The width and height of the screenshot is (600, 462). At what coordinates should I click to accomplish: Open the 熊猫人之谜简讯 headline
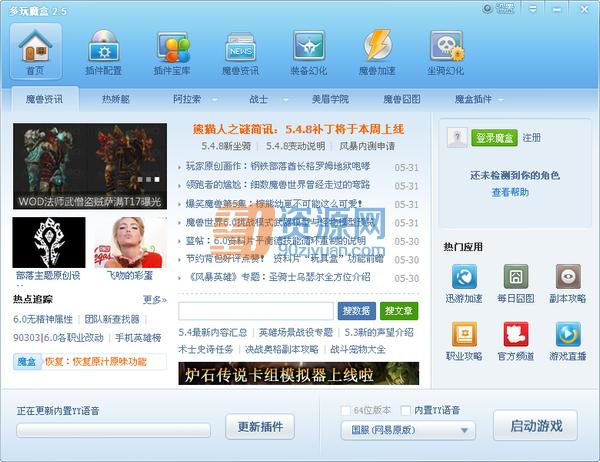tap(298, 129)
